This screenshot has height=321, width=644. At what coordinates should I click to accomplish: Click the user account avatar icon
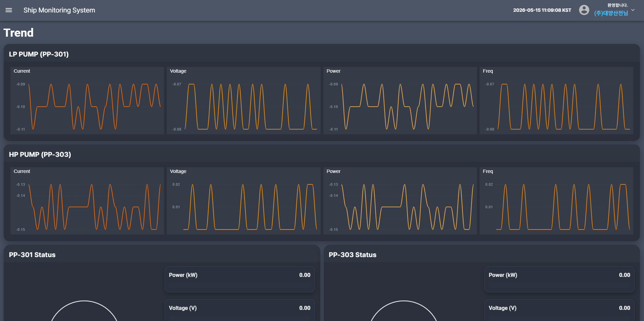584,10
